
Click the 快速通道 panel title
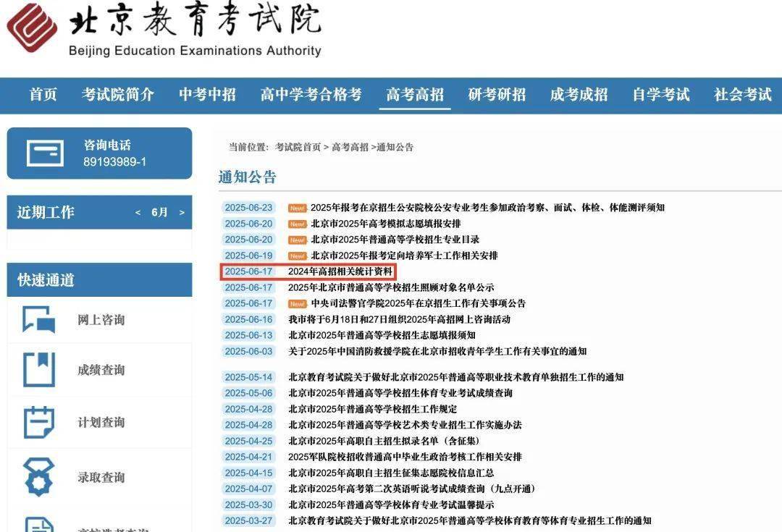(x=46, y=279)
